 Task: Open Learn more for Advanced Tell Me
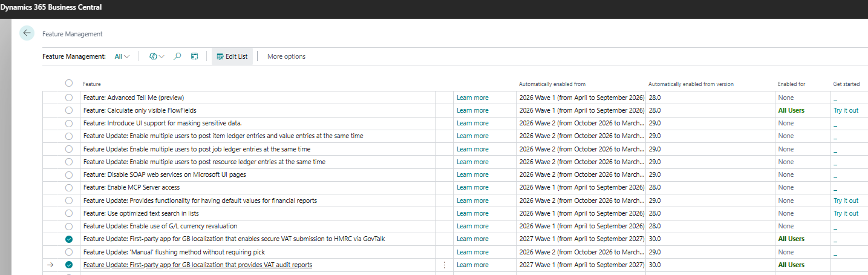(472, 98)
